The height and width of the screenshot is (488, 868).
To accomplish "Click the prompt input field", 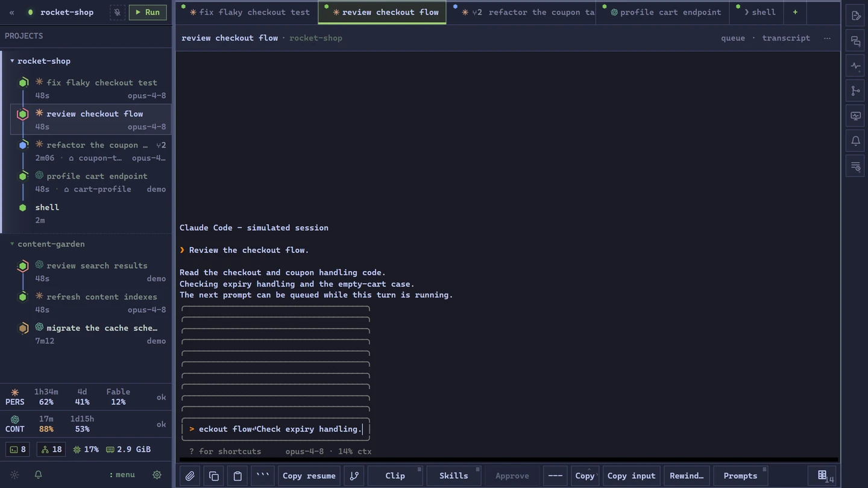I will click(276, 429).
